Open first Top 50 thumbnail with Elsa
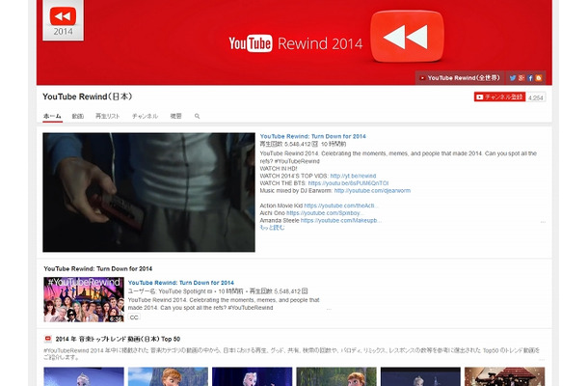The width and height of the screenshot is (588, 386). [84, 376]
